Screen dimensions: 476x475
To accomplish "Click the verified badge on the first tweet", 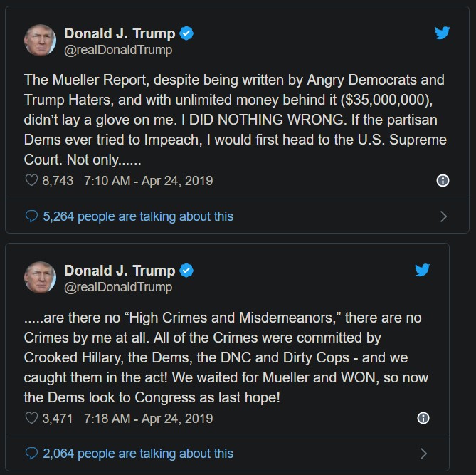I will point(187,33).
